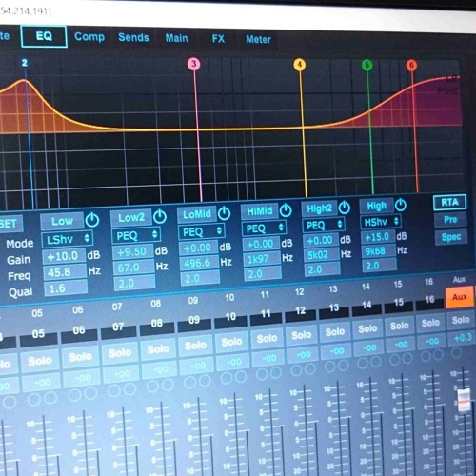Select the green EQ band 5 handle
The height and width of the screenshot is (476, 476).
(367, 65)
